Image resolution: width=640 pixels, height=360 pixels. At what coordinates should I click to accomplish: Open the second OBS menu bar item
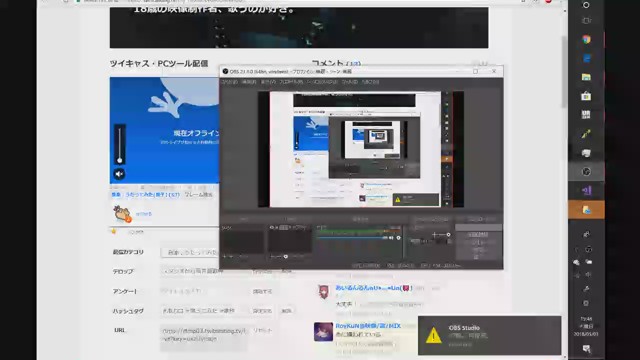click(x=249, y=82)
